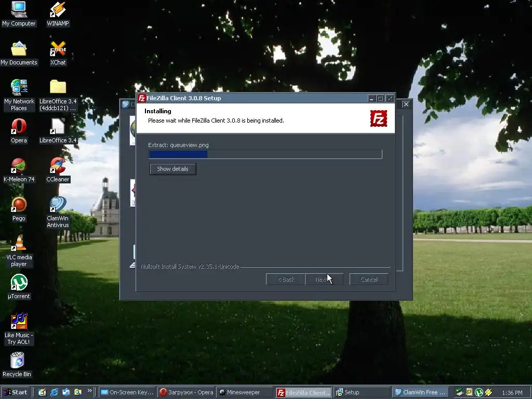
Task: Launch Internet Explorer from Quick Launch
Action: pyautogui.click(x=54, y=392)
